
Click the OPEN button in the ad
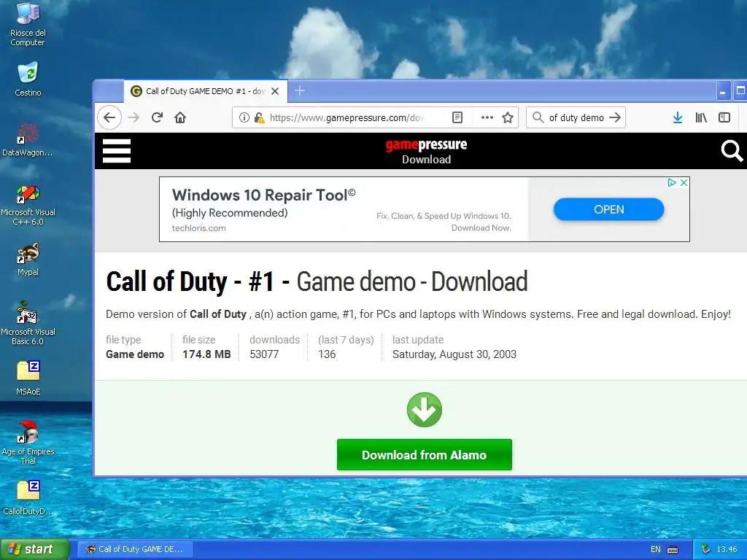pyautogui.click(x=608, y=209)
